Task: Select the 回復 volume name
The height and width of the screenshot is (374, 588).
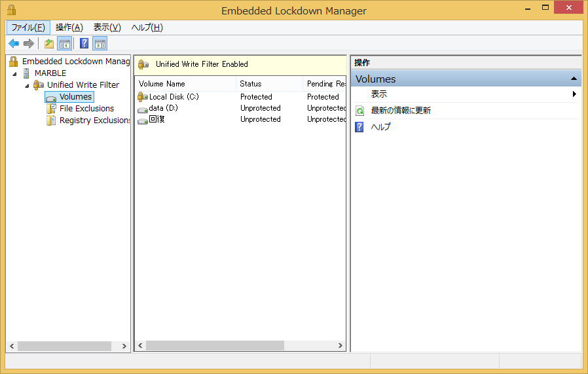Action: tap(156, 119)
